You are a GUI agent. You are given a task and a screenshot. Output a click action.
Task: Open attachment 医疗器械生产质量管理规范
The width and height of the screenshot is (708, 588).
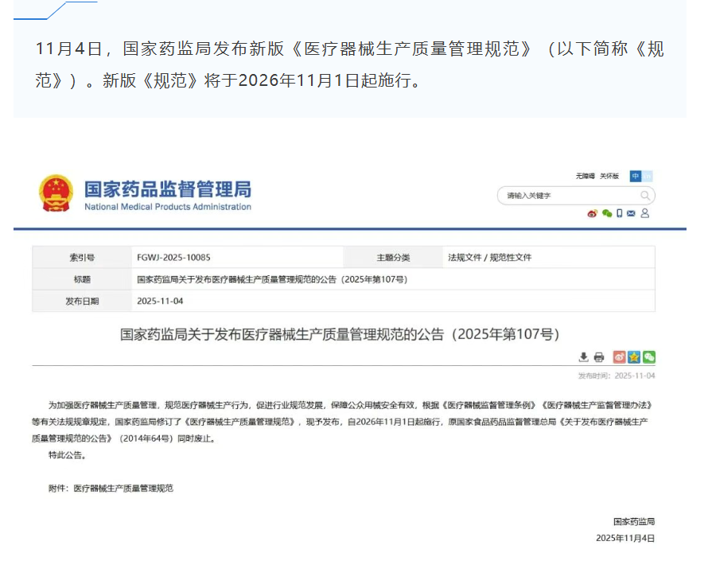point(123,488)
